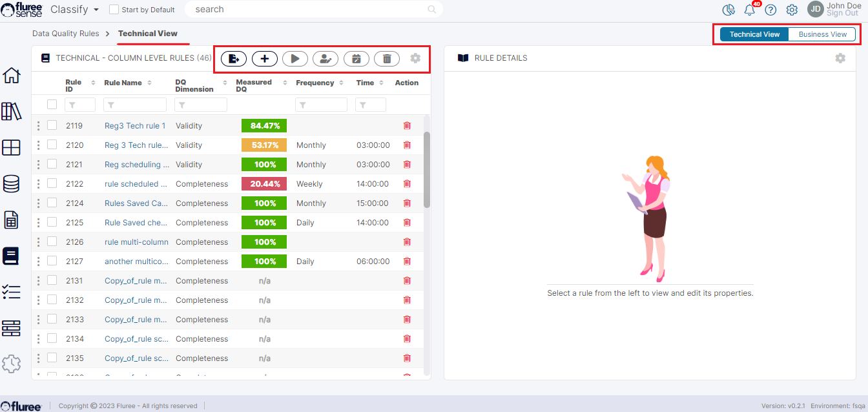Open the Reg3 Tech rule 1 link
The width and height of the screenshot is (868, 412).
pos(135,126)
